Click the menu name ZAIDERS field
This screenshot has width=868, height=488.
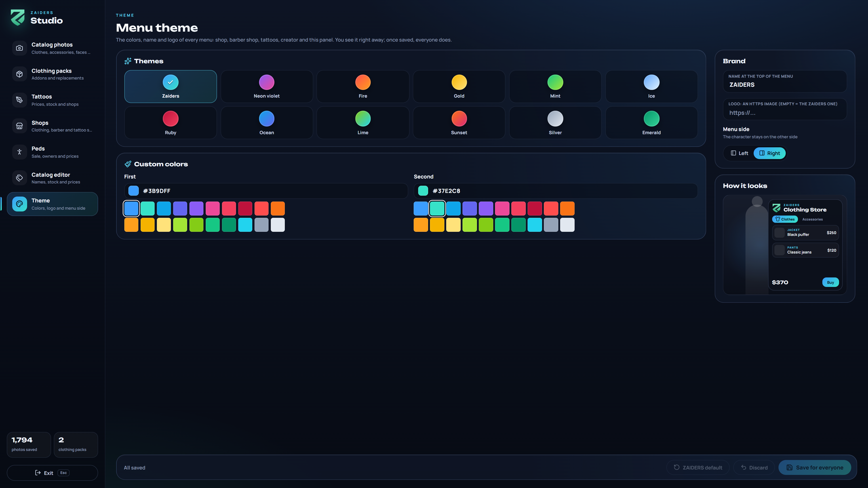click(785, 81)
